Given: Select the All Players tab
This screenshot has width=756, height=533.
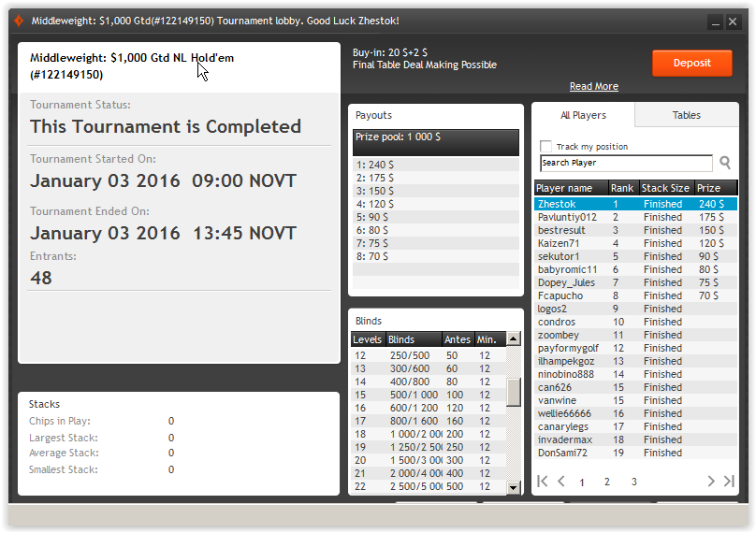Looking at the screenshot, I should pyautogui.click(x=583, y=115).
